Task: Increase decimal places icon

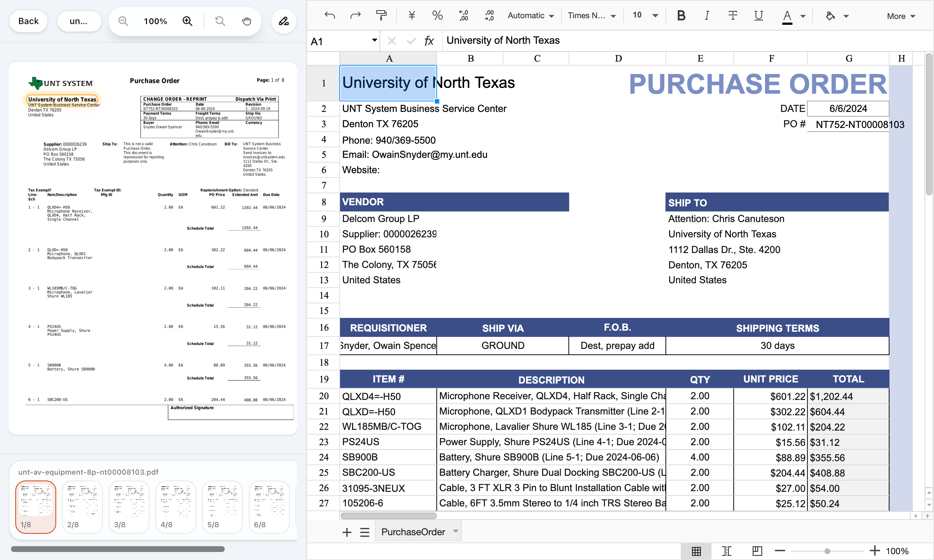Action: (x=489, y=15)
